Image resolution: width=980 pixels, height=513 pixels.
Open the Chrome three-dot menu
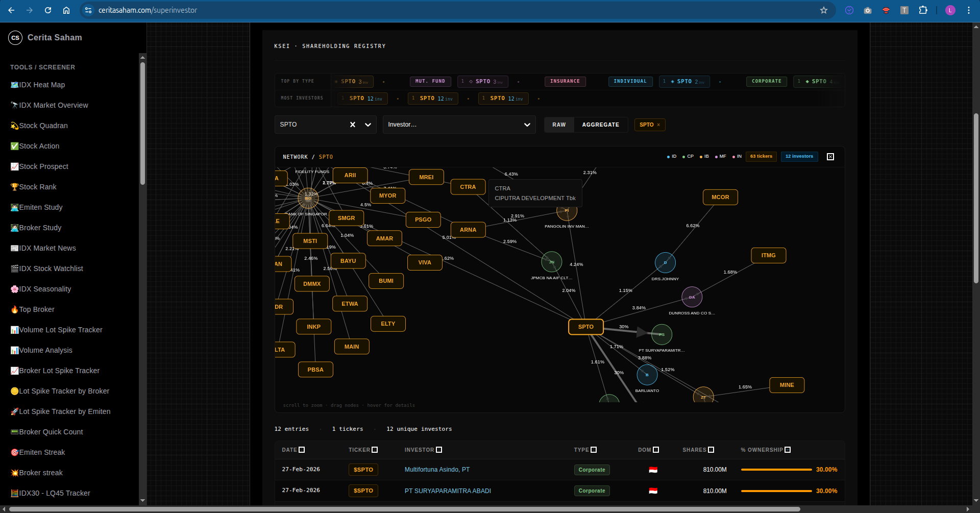pyautogui.click(x=968, y=10)
